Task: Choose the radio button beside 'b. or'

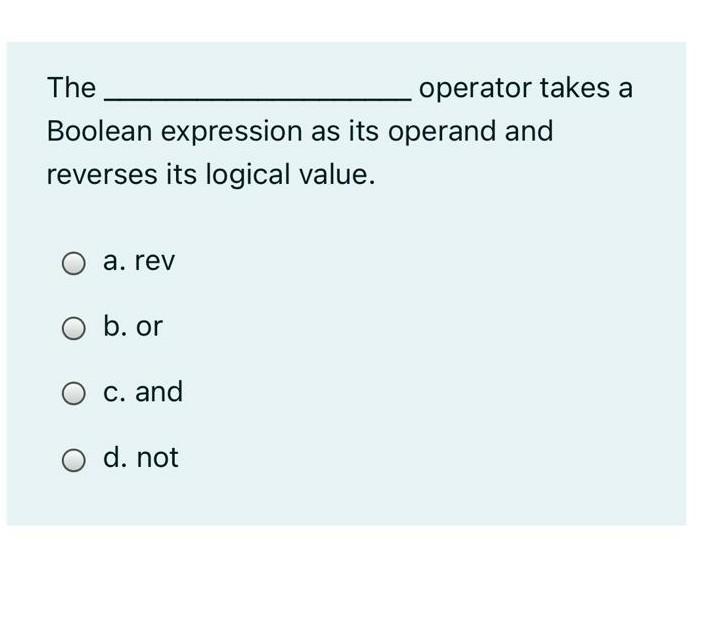Action: [x=74, y=328]
